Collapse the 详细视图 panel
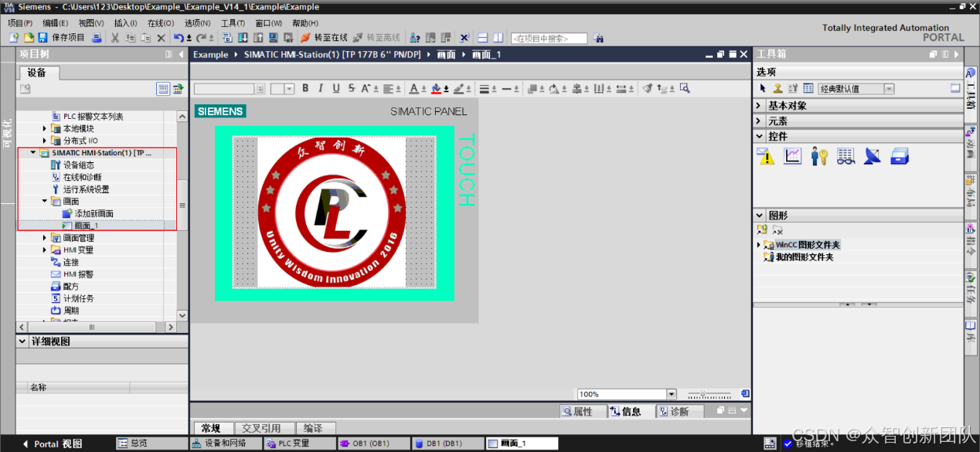The image size is (980, 452). [22, 342]
